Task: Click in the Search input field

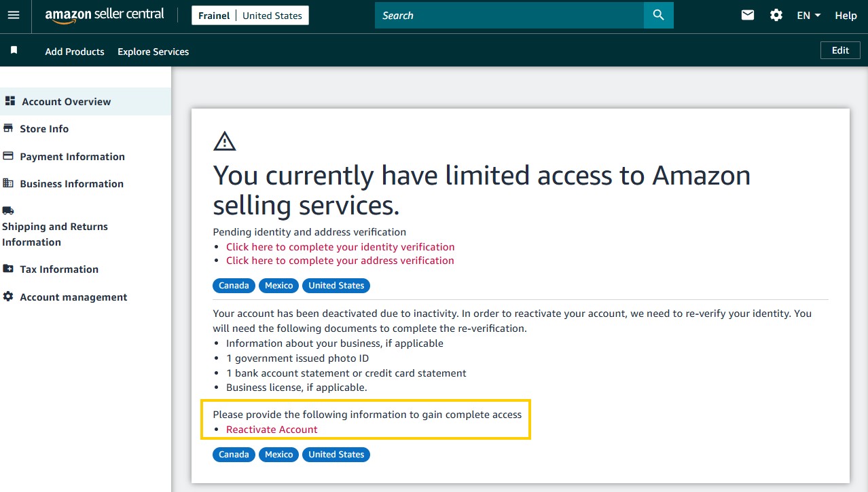Action: point(509,15)
